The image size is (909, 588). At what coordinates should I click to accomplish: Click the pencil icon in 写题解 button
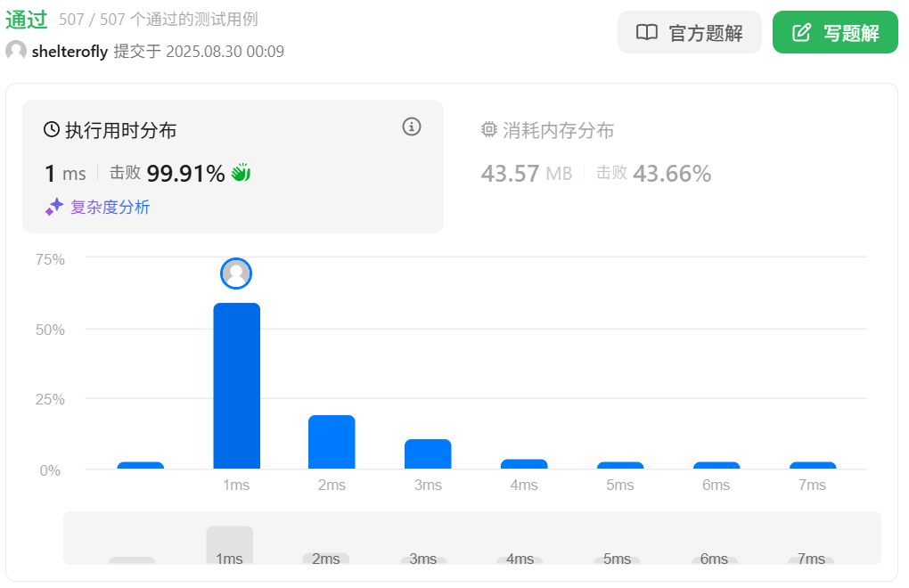[x=801, y=32]
